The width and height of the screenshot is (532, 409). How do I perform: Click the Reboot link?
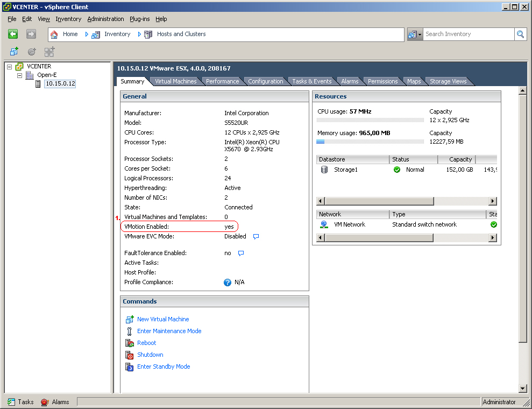146,343
